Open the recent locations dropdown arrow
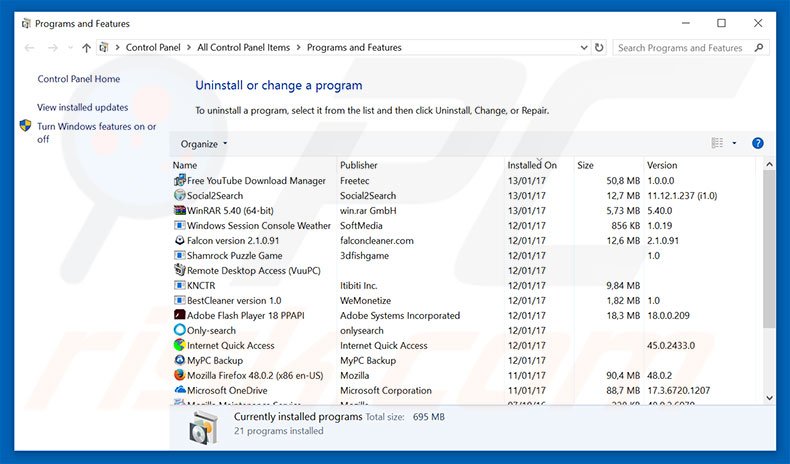This screenshot has height=464, width=790. pyautogui.click(x=69, y=48)
